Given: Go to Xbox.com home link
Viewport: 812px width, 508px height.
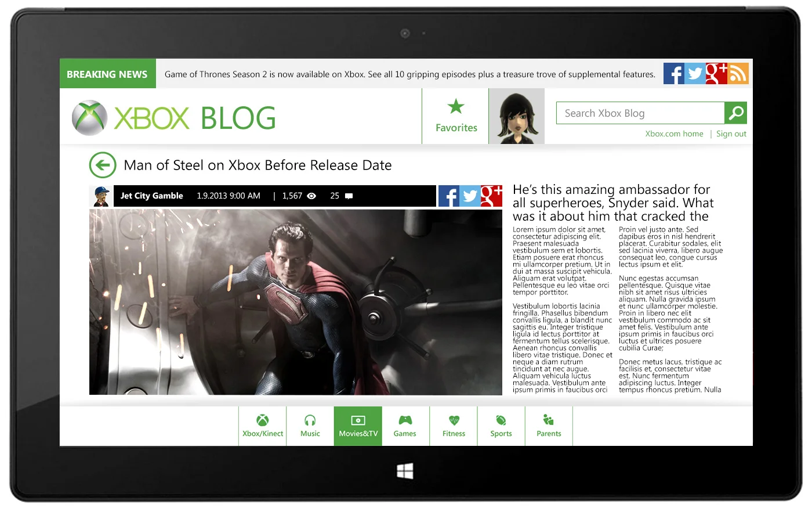Looking at the screenshot, I should coord(674,134).
